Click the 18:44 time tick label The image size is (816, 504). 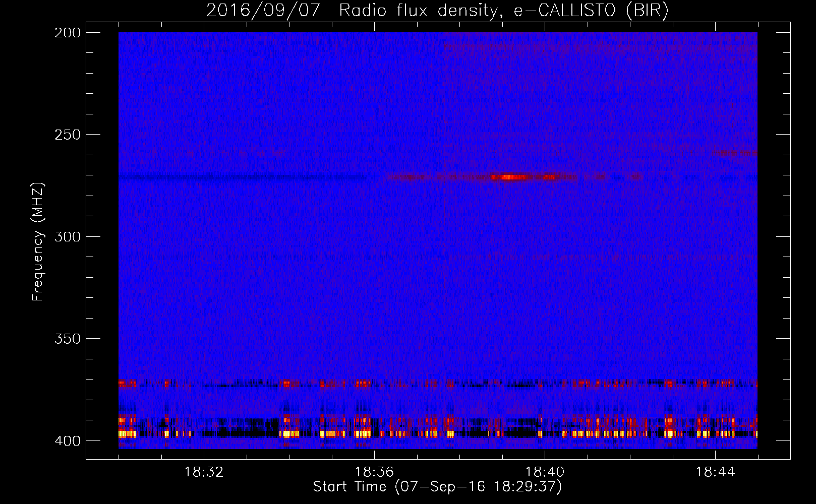tap(715, 472)
